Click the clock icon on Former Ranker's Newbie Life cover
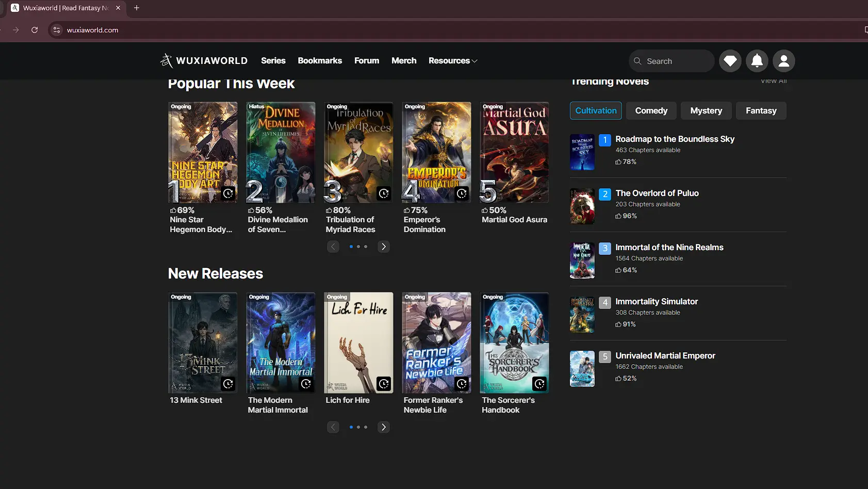The image size is (868, 489). 462,384
